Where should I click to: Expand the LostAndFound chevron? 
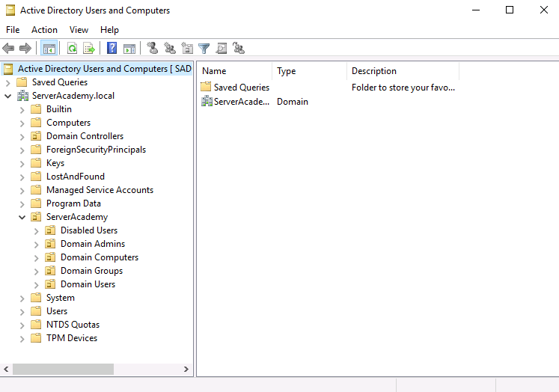click(x=22, y=177)
